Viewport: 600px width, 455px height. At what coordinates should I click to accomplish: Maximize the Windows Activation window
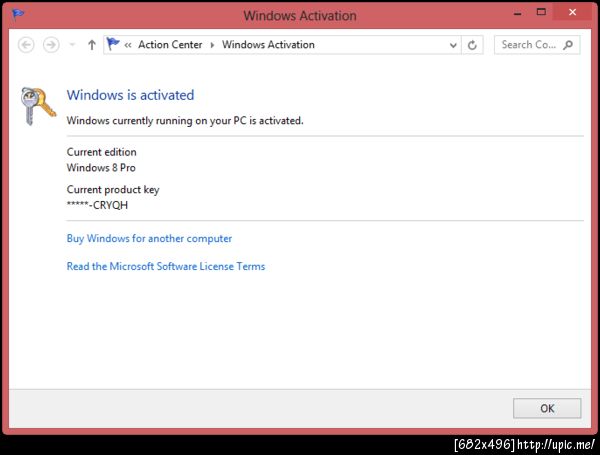(x=541, y=12)
